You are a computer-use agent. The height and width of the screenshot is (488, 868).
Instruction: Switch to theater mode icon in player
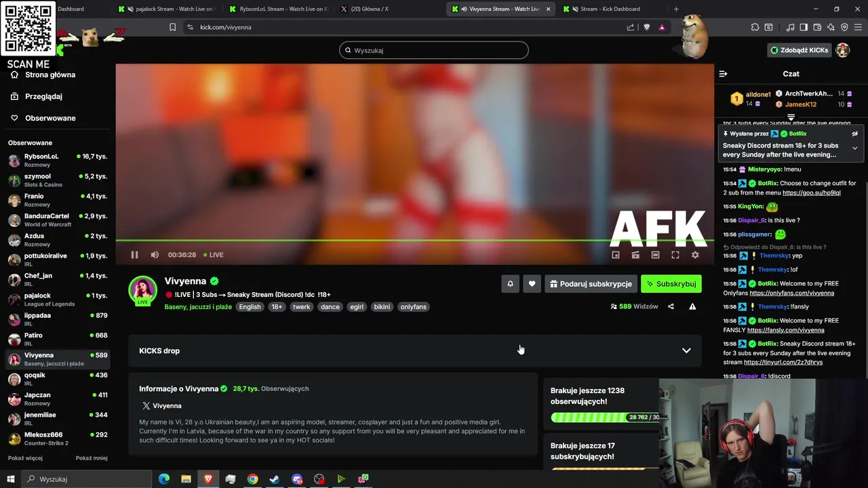tap(655, 255)
